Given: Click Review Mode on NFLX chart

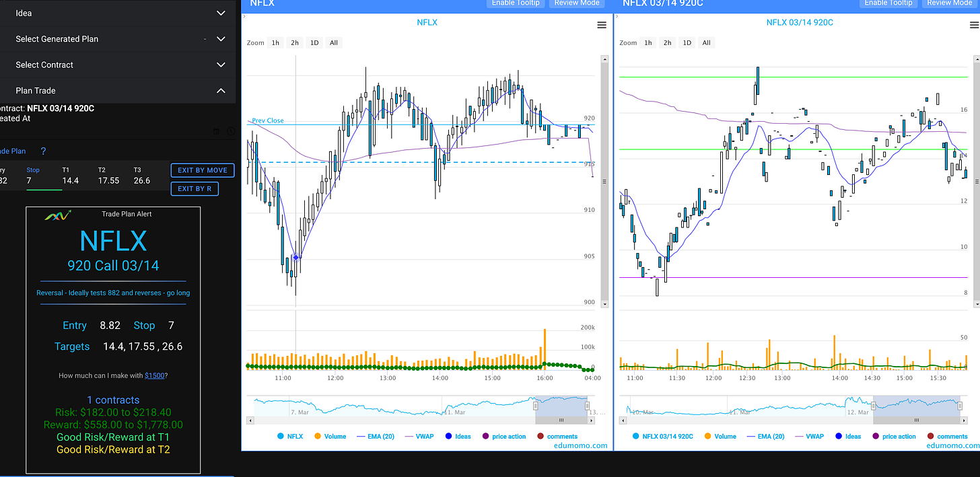Looking at the screenshot, I should pos(577,3).
